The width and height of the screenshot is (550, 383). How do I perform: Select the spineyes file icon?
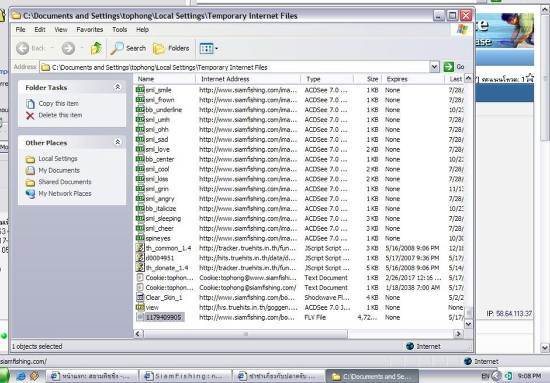pyautogui.click(x=140, y=238)
